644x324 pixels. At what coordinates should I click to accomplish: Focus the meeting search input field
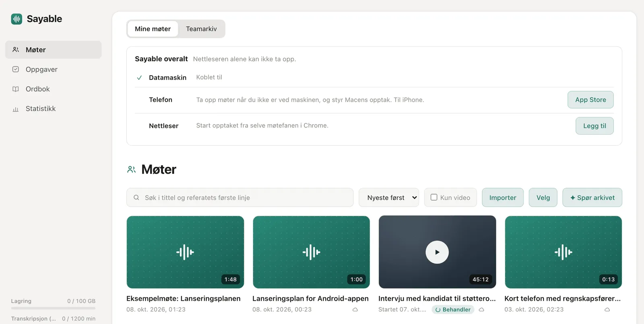click(240, 197)
